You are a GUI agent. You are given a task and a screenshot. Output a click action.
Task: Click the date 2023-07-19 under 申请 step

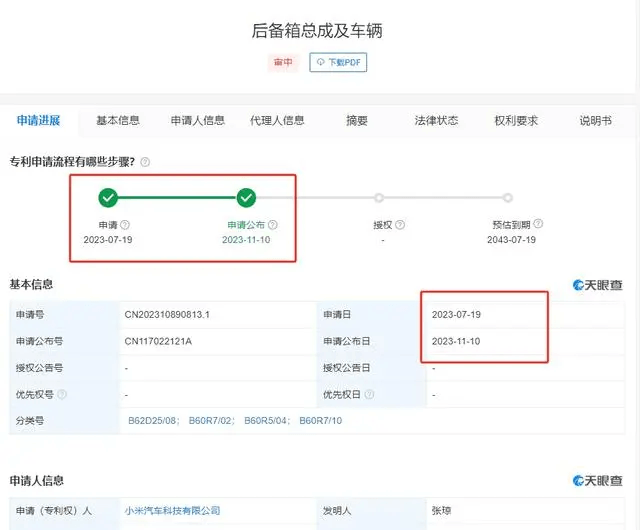point(108,240)
